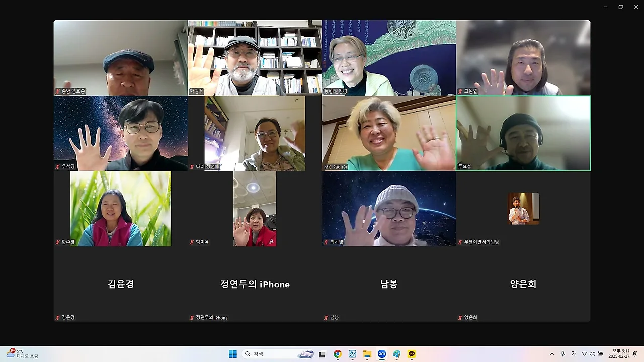The image size is (644, 362).
Task: Open KakaoTalk from the taskbar
Action: tap(412, 354)
